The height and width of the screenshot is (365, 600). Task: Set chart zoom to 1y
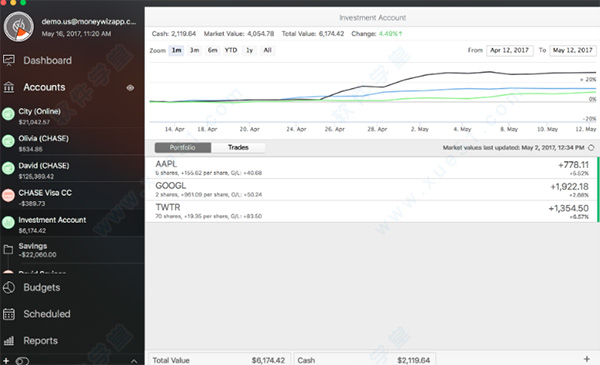pos(249,50)
